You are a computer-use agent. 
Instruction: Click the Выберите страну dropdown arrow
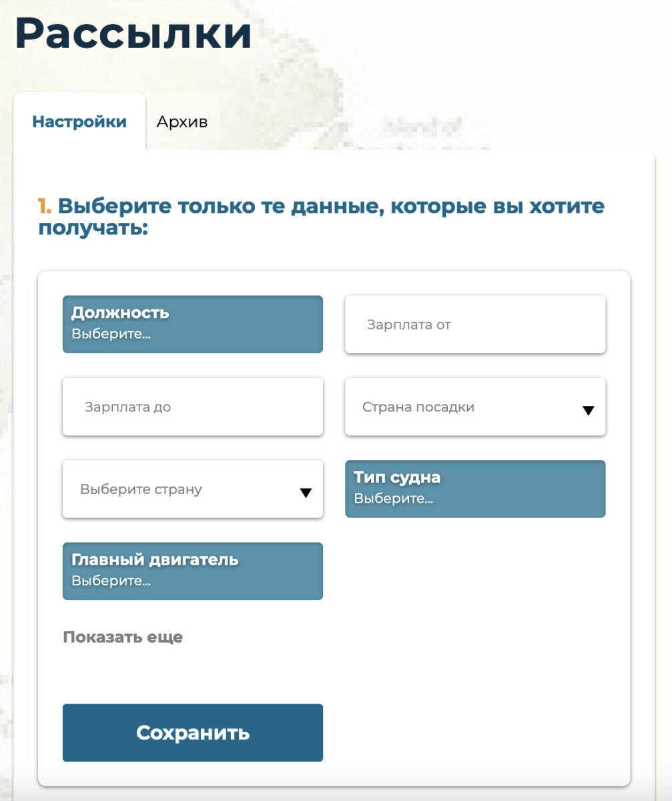[x=306, y=493]
